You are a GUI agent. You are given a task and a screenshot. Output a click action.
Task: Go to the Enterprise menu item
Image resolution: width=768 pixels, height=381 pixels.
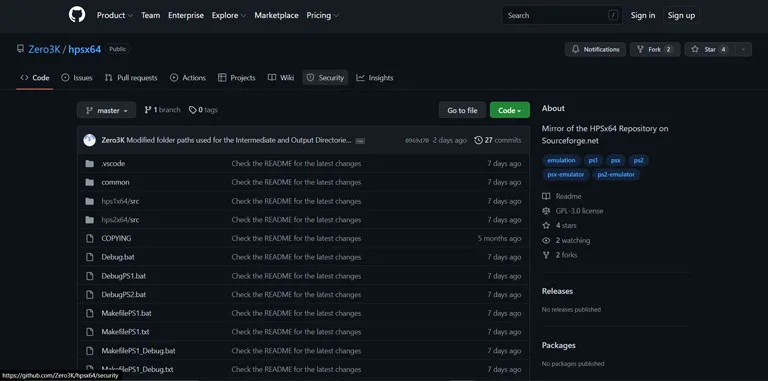pyautogui.click(x=186, y=15)
